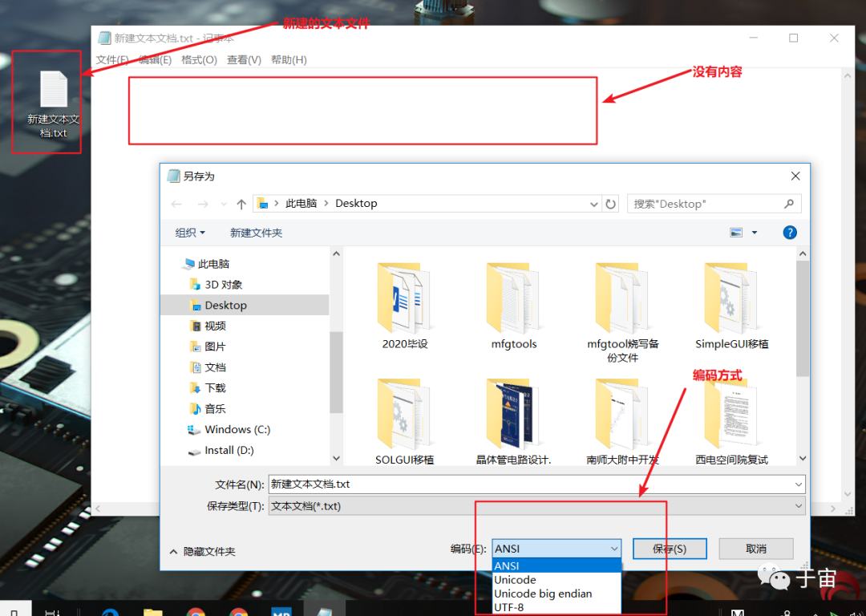Screen dimensions: 866x616
Task: Select 文档 in the navigation tree
Action: click(x=215, y=367)
